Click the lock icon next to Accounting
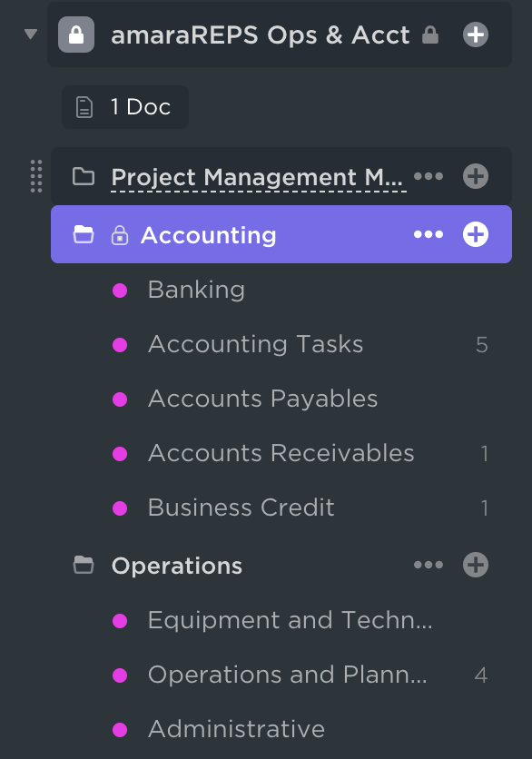The height and width of the screenshot is (759, 532). [x=120, y=235]
